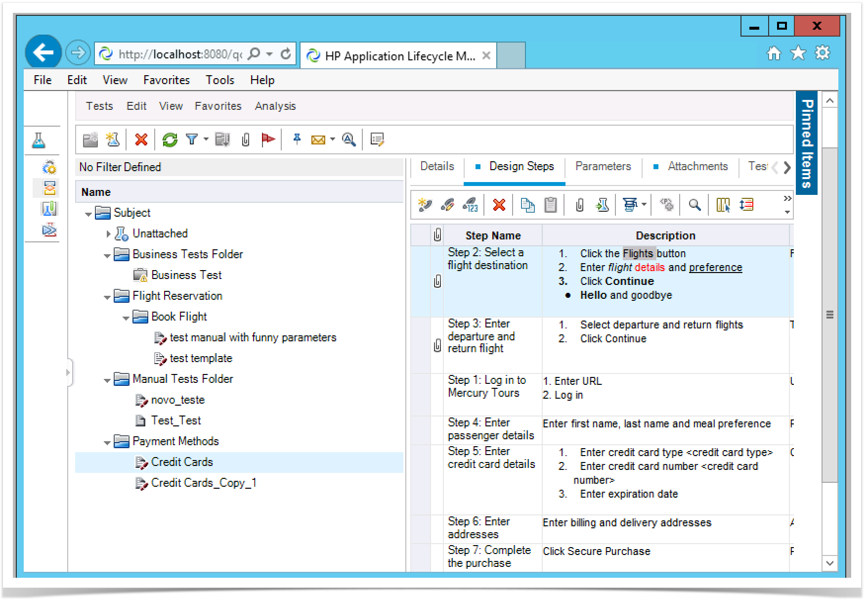
Task: Click the Step Name column header
Action: tap(493, 235)
